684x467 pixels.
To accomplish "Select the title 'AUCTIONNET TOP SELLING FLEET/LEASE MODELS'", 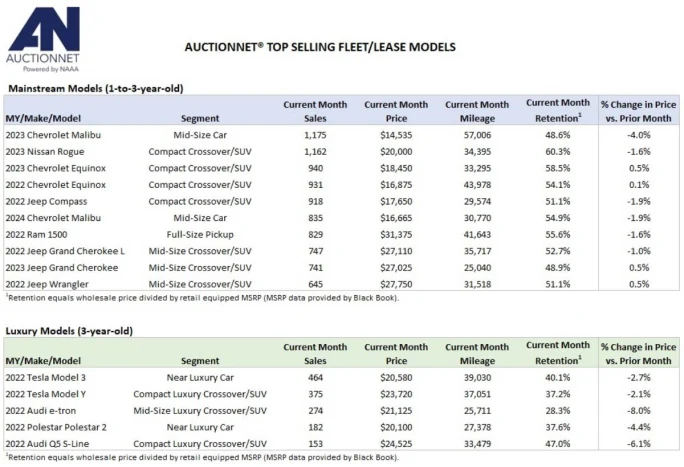I will (x=320, y=47).
